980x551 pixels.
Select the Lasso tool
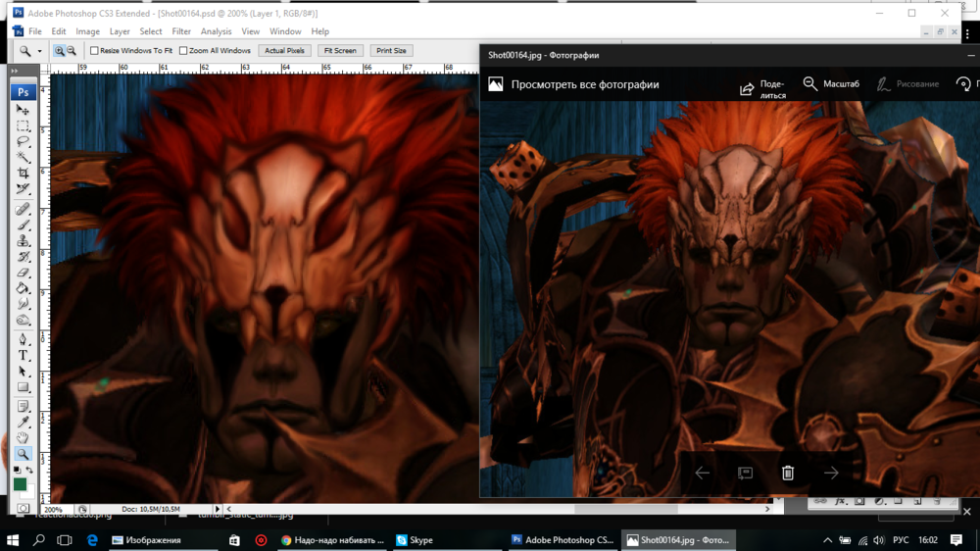point(24,142)
